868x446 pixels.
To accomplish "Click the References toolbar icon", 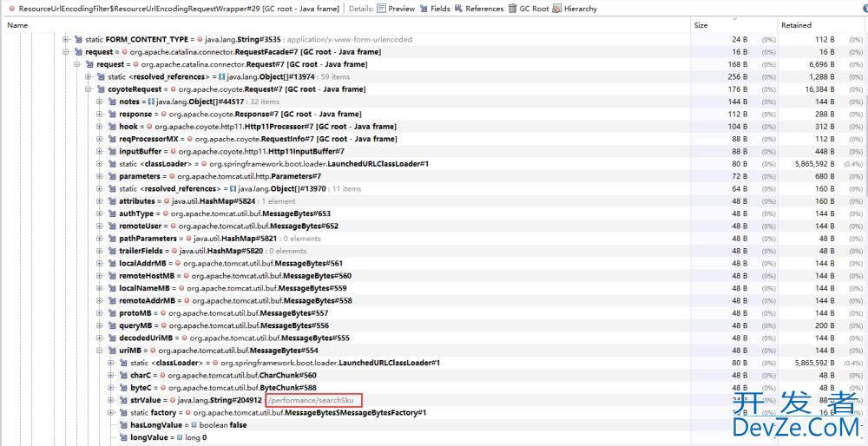I will 458,9.
